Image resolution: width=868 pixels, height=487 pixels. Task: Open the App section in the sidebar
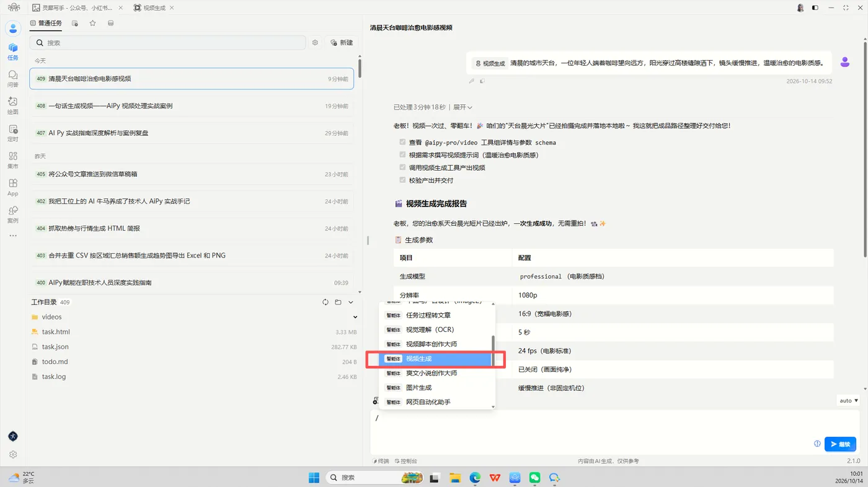13,187
